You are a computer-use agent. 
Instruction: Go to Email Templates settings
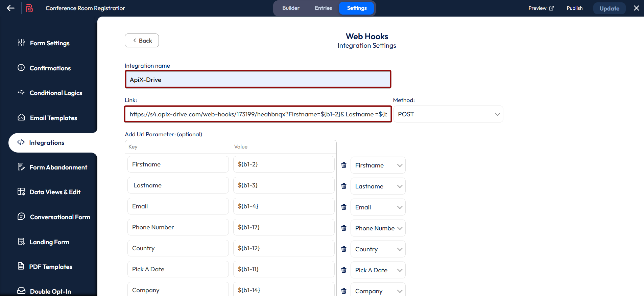point(53,118)
